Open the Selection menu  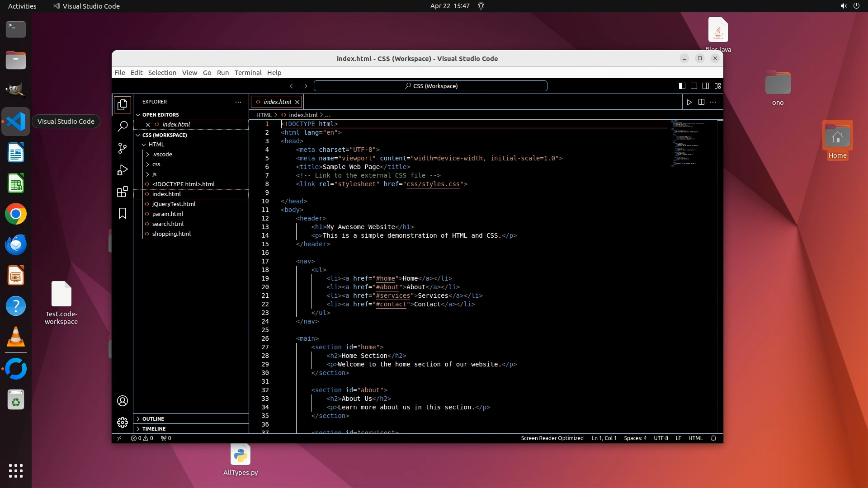tap(162, 73)
